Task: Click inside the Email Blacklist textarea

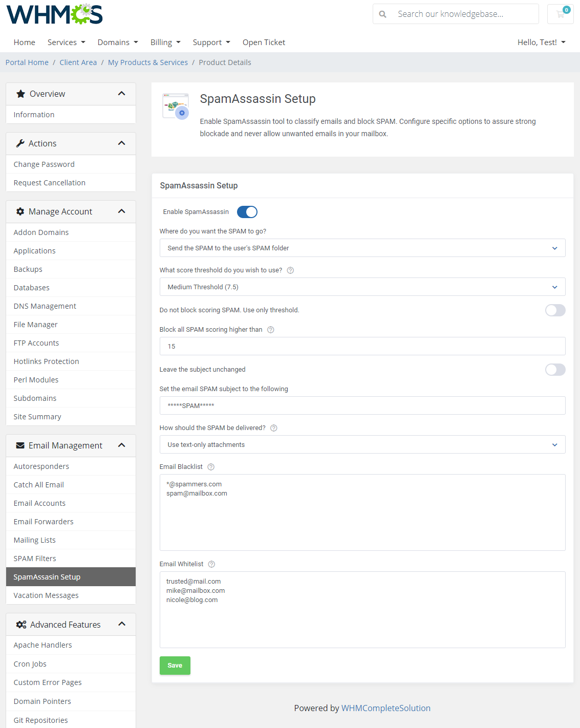Action: pos(362,512)
